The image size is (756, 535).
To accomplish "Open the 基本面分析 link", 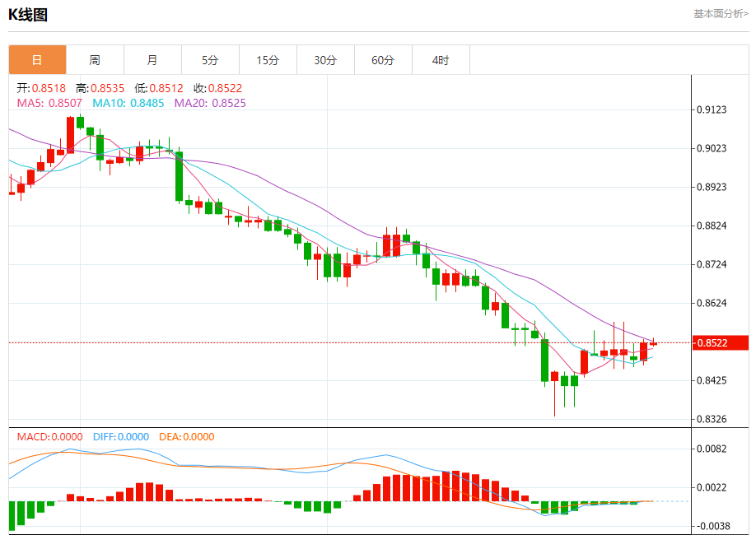I will click(721, 14).
